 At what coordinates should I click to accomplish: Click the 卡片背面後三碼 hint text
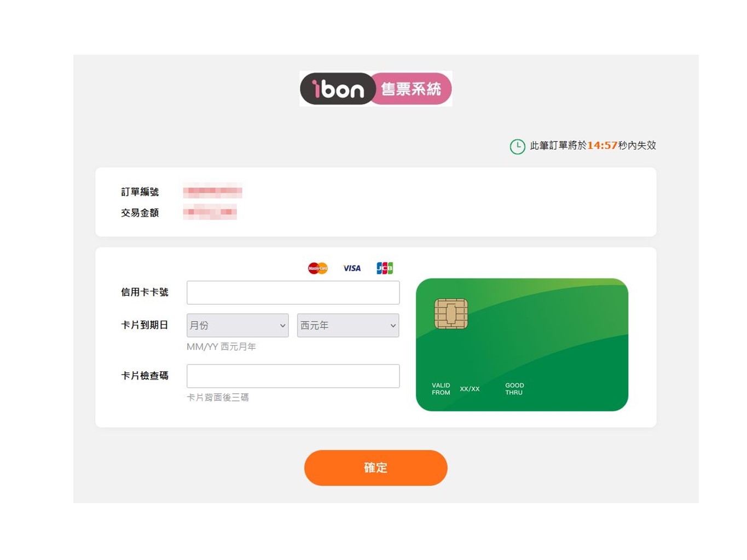pyautogui.click(x=218, y=398)
